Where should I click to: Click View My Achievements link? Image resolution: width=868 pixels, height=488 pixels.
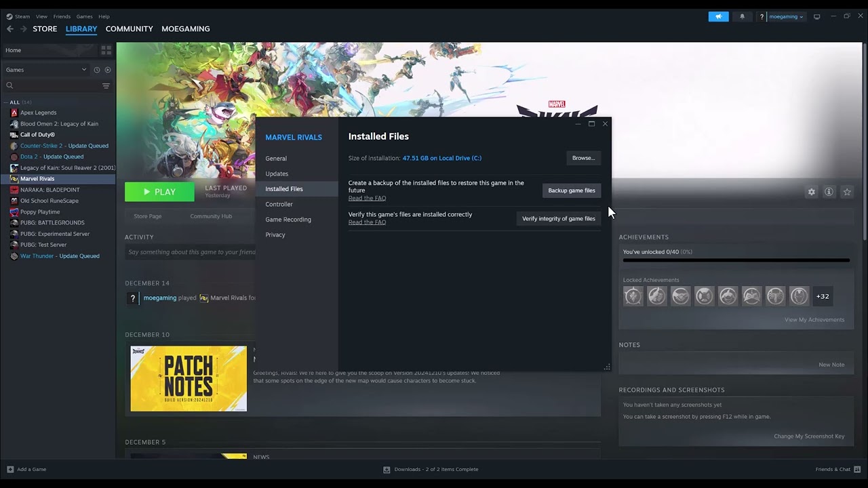[x=814, y=320]
